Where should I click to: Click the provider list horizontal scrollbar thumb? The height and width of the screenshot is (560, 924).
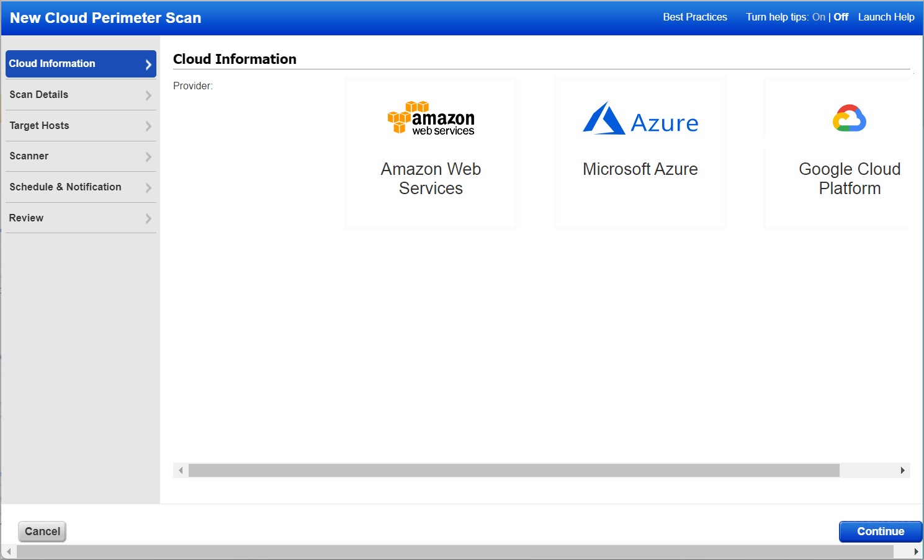[x=514, y=471]
